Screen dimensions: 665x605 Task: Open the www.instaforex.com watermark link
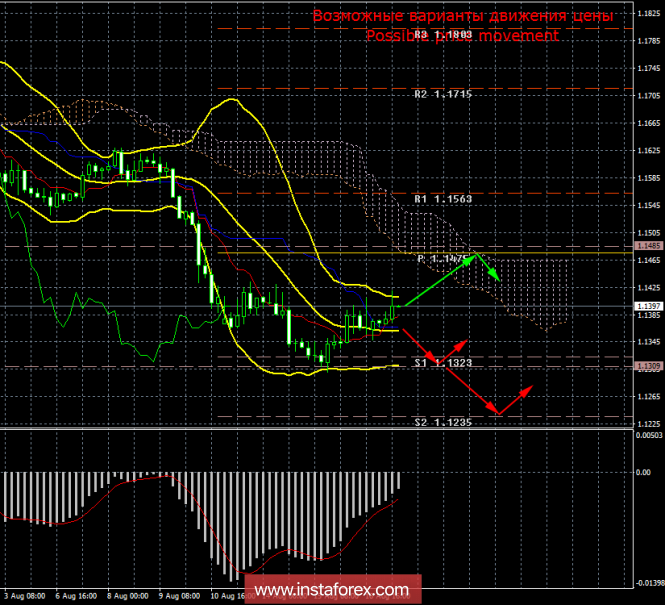click(x=332, y=588)
